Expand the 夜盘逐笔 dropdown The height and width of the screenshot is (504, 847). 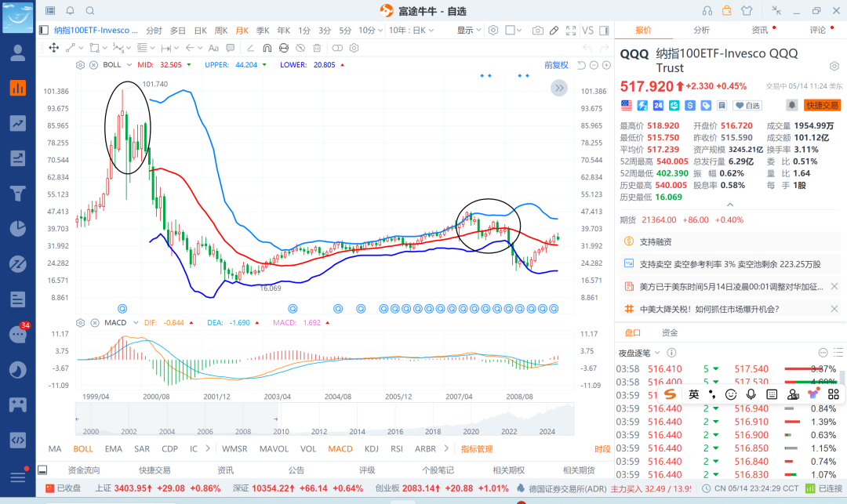[640, 354]
